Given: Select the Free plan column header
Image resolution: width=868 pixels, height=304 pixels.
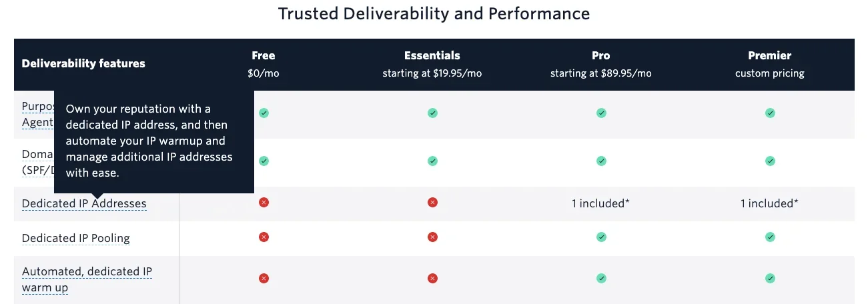Looking at the screenshot, I should [x=264, y=64].
